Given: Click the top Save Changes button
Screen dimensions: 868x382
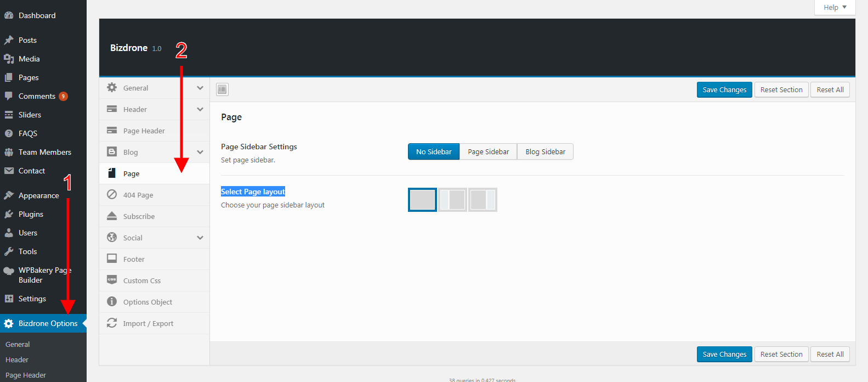Looking at the screenshot, I should (724, 89).
